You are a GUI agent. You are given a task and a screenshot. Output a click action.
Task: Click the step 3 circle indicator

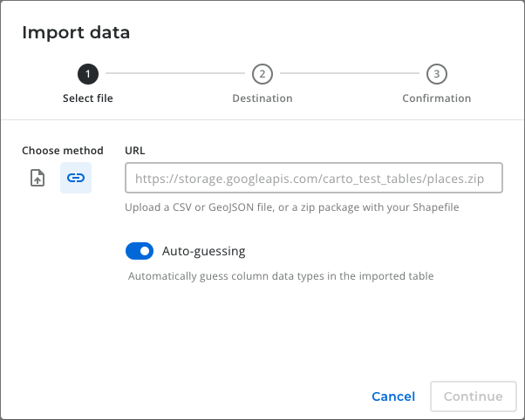pyautogui.click(x=436, y=74)
